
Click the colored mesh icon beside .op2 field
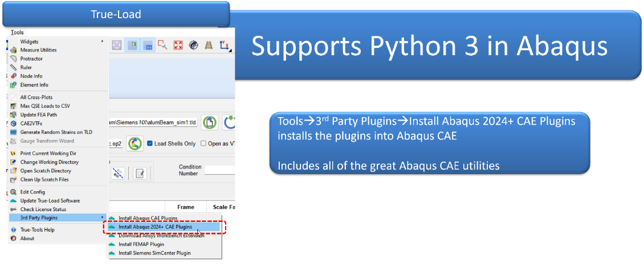pyautogui.click(x=134, y=143)
